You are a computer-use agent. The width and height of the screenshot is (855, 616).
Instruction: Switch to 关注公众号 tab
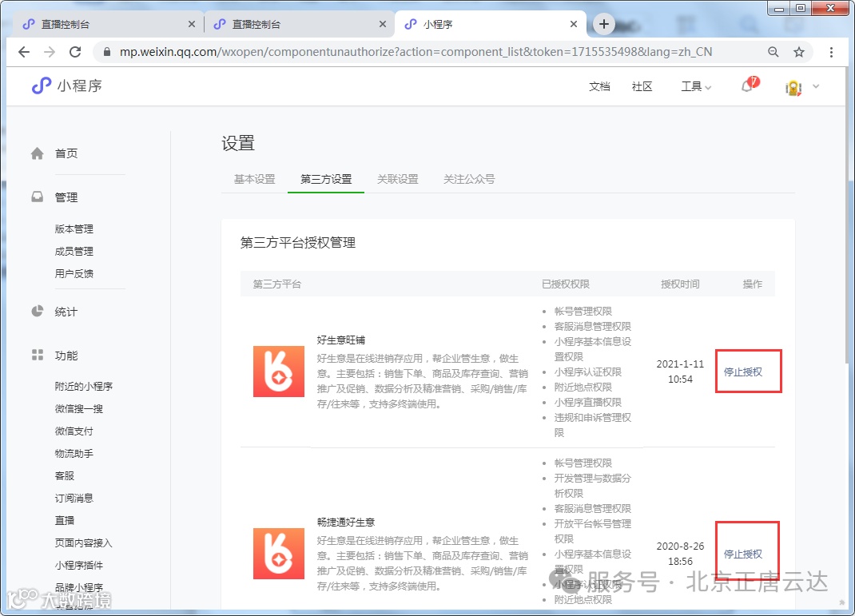(x=469, y=179)
